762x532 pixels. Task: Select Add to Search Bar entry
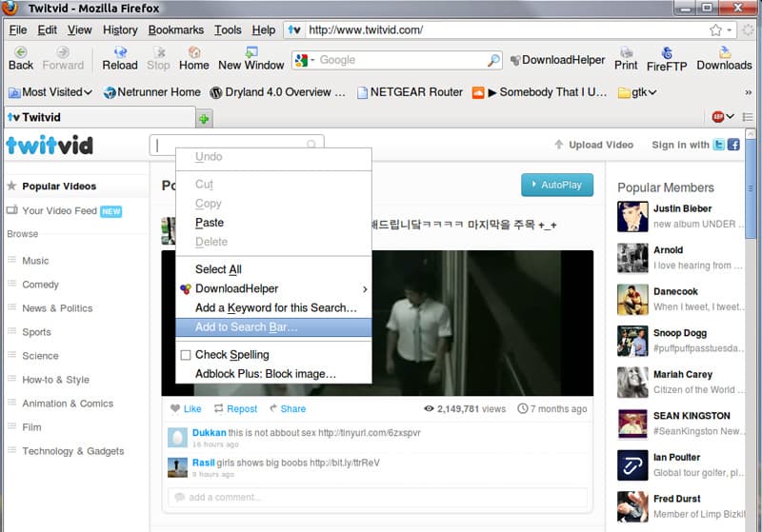pos(273,327)
